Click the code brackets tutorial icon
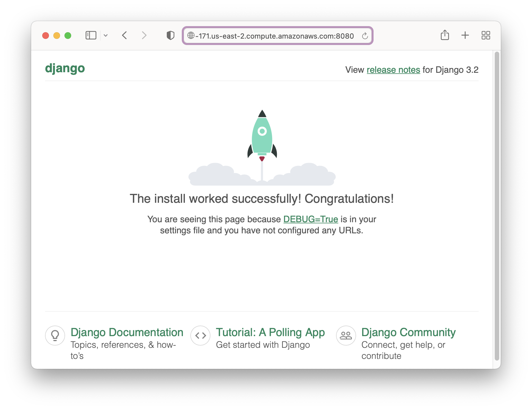This screenshot has height=410, width=532. click(x=200, y=336)
